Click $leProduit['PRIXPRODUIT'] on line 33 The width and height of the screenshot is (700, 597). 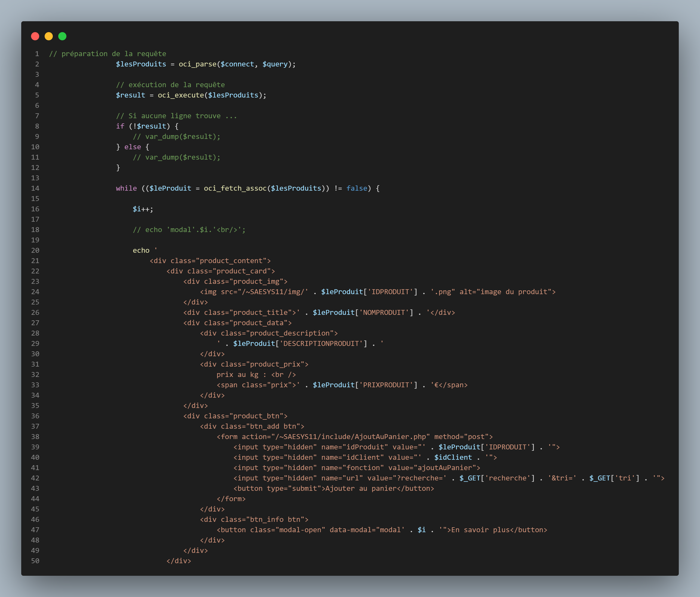click(x=365, y=385)
